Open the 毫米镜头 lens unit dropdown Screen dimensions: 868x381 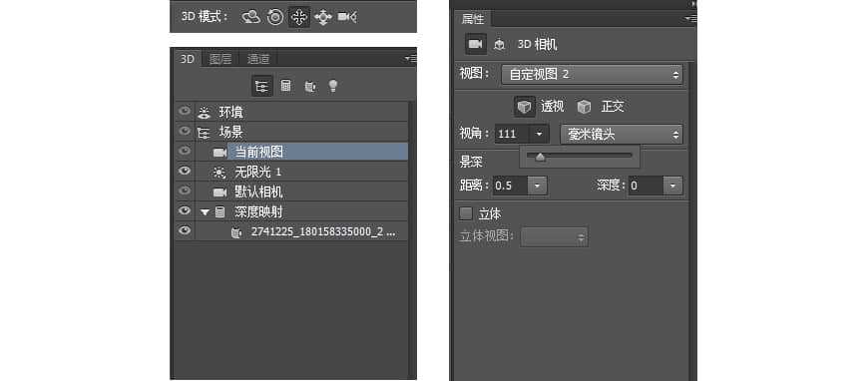click(x=622, y=134)
